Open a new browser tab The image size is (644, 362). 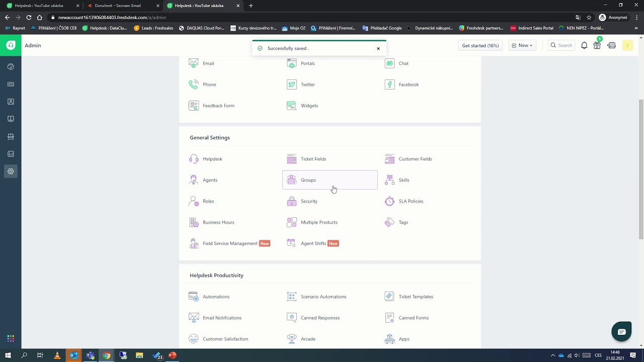(251, 6)
